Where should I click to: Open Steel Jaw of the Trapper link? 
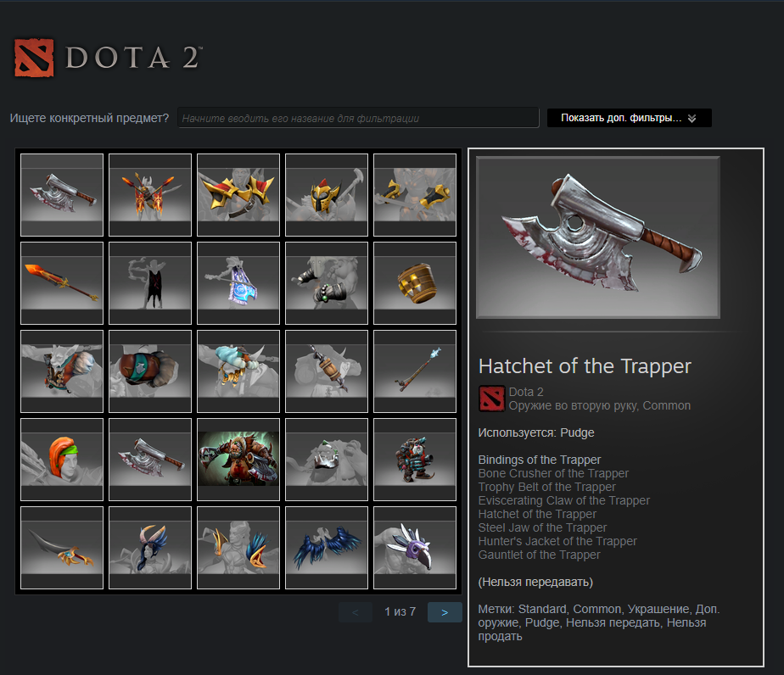coord(542,527)
